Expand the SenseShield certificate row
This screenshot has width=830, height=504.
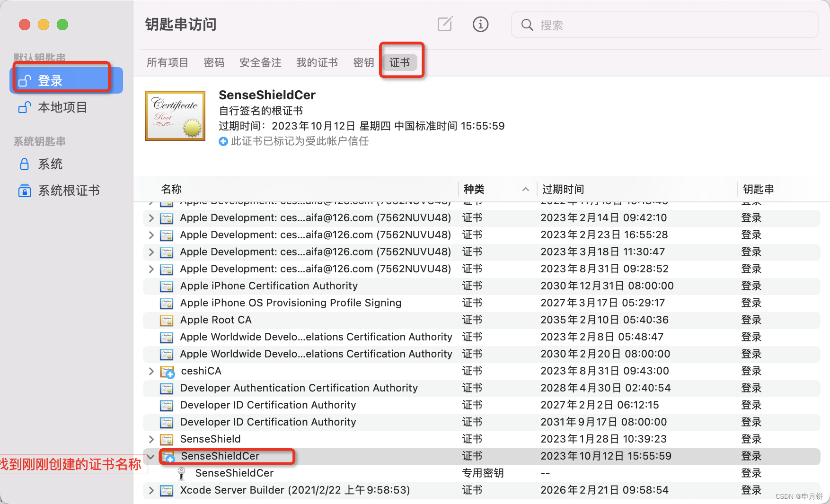(x=151, y=439)
